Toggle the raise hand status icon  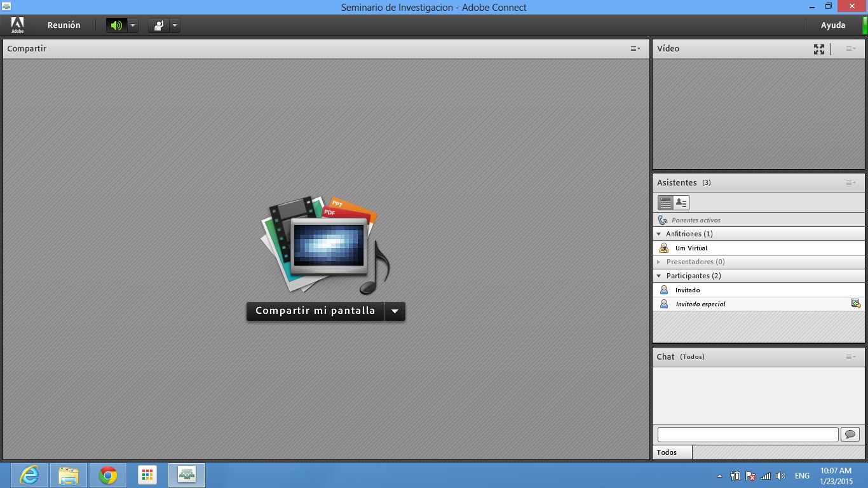(158, 25)
